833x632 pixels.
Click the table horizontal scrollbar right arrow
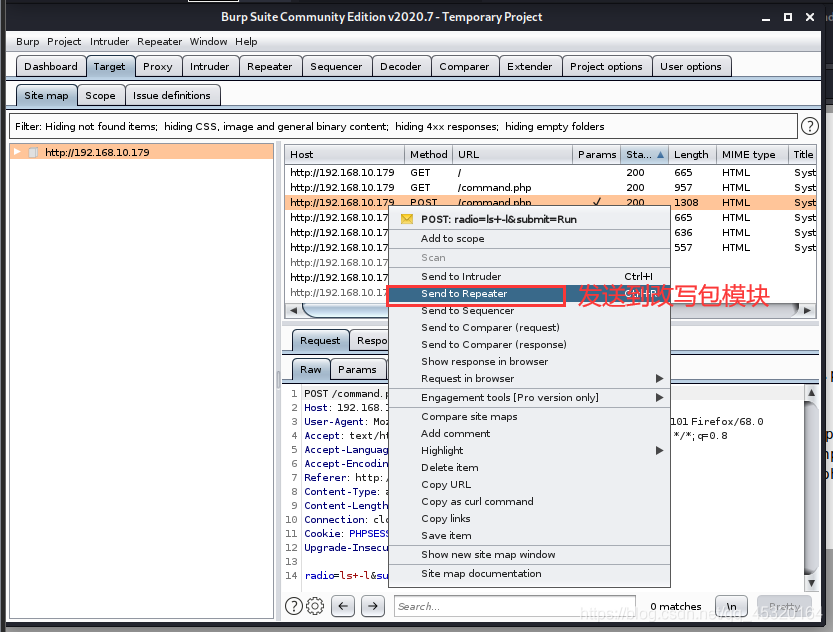[x=807, y=310]
